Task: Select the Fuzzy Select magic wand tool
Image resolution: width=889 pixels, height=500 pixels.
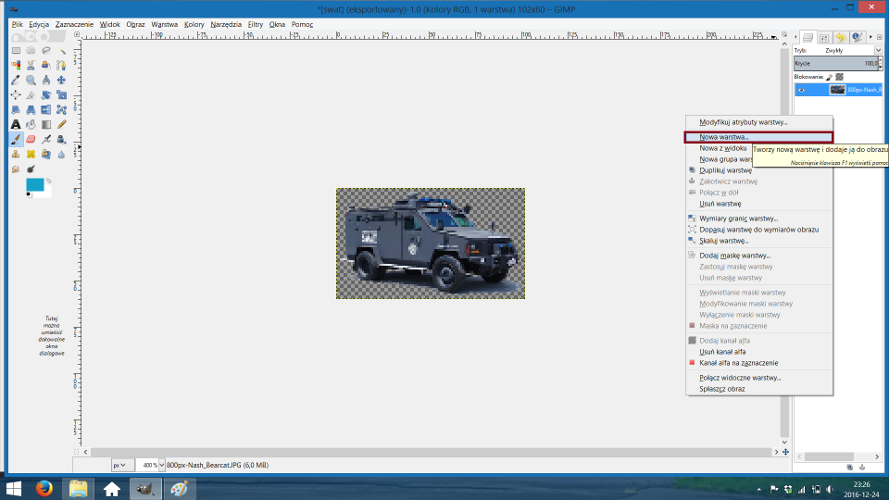Action: click(x=62, y=50)
